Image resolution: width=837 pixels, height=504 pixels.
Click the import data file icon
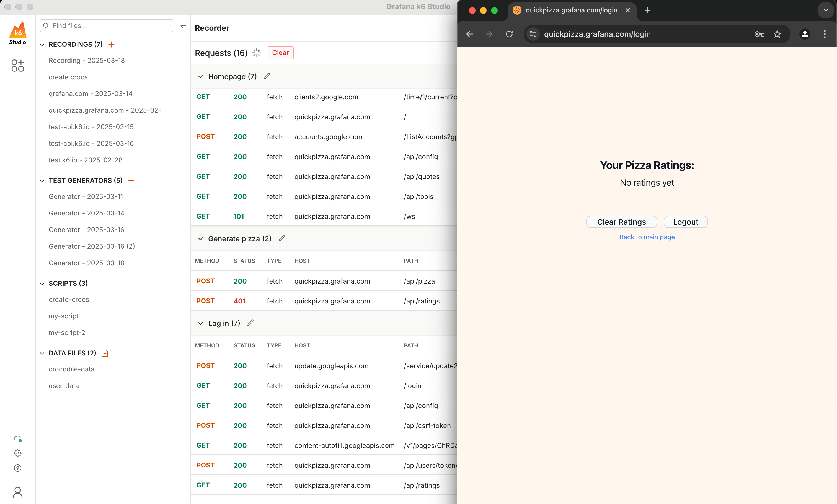click(x=105, y=353)
